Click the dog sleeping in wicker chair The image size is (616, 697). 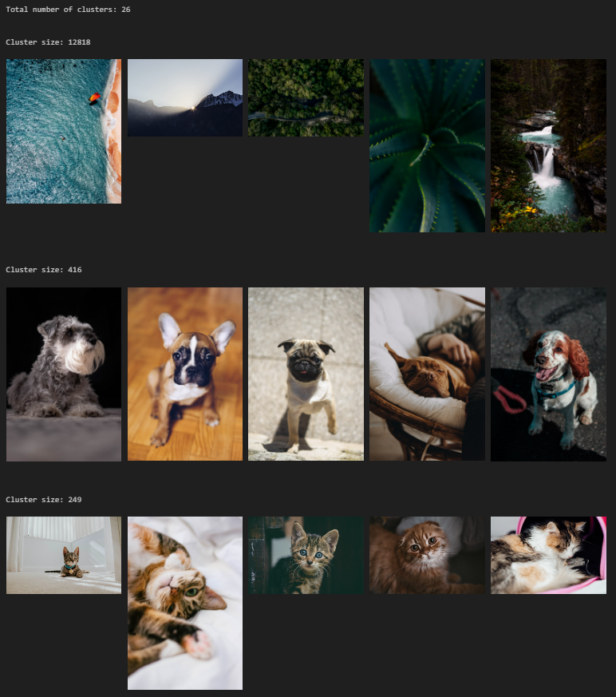[x=427, y=374]
